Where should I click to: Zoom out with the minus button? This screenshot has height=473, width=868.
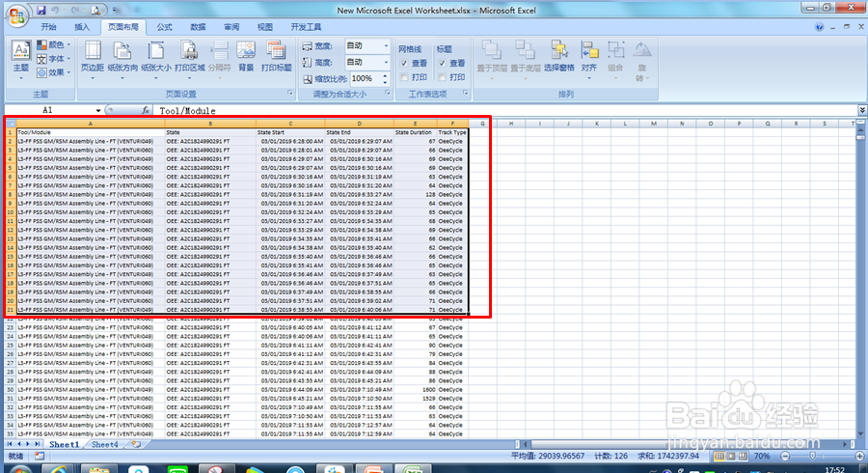coord(785,457)
